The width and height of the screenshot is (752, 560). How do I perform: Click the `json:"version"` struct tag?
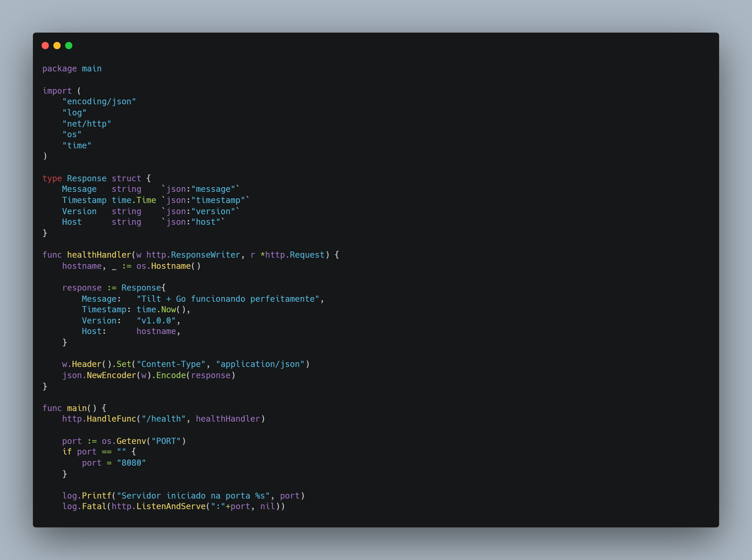[201, 211]
